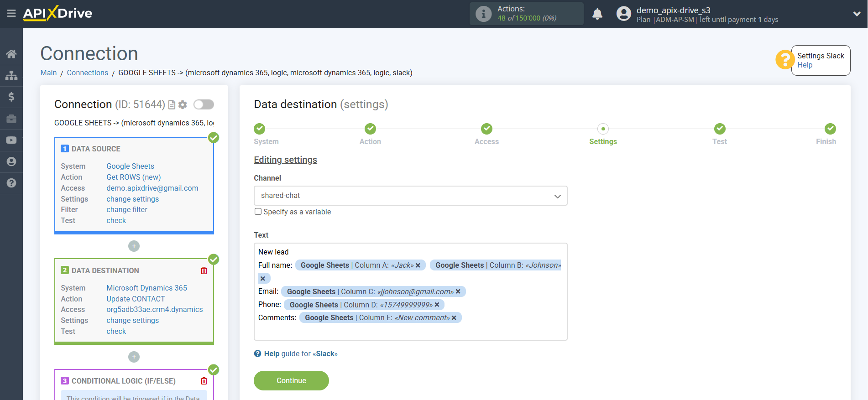
Task: Open the Get ROWS (new) action link
Action: point(133,177)
